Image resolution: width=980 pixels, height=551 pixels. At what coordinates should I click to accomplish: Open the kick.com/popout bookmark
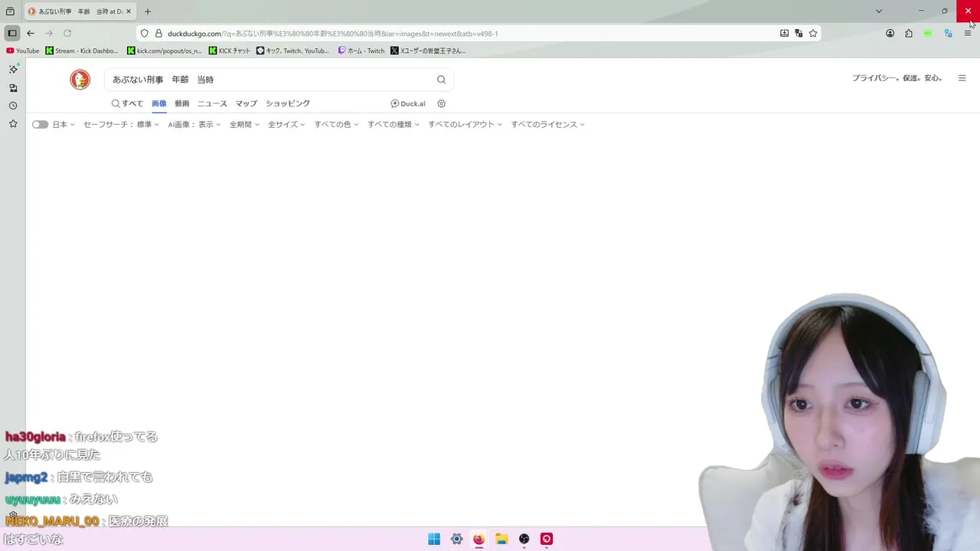point(165,51)
